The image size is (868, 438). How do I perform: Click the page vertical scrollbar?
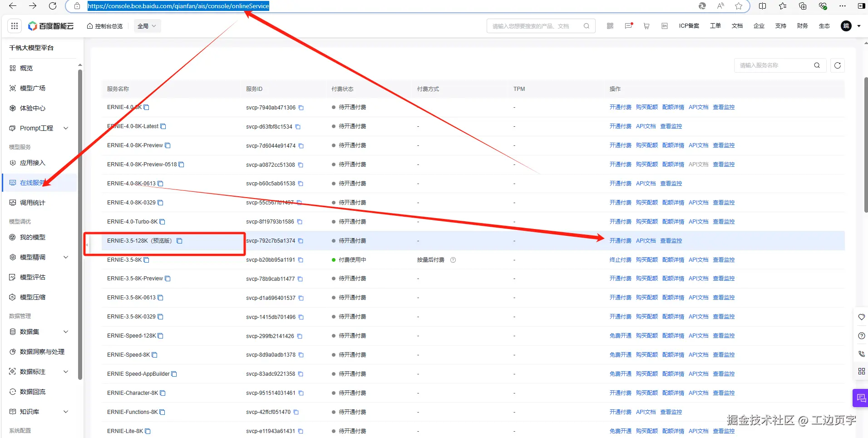tap(866, 144)
